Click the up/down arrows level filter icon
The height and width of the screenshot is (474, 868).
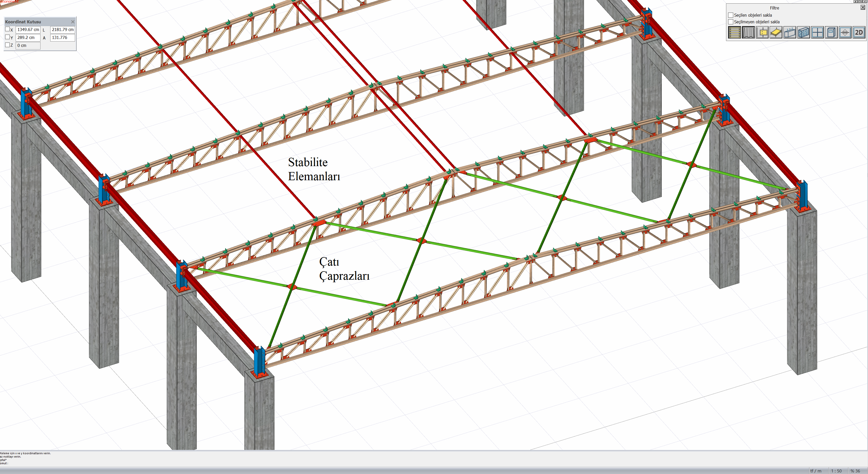point(845,32)
